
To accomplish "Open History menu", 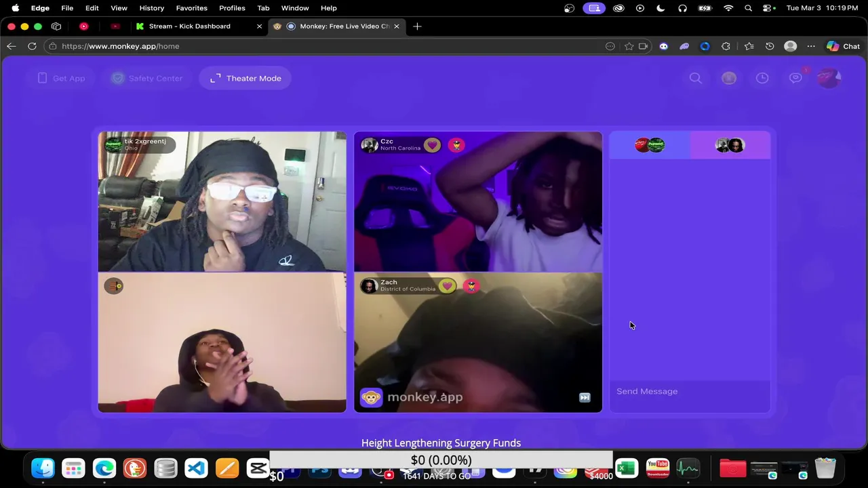I will point(152,8).
